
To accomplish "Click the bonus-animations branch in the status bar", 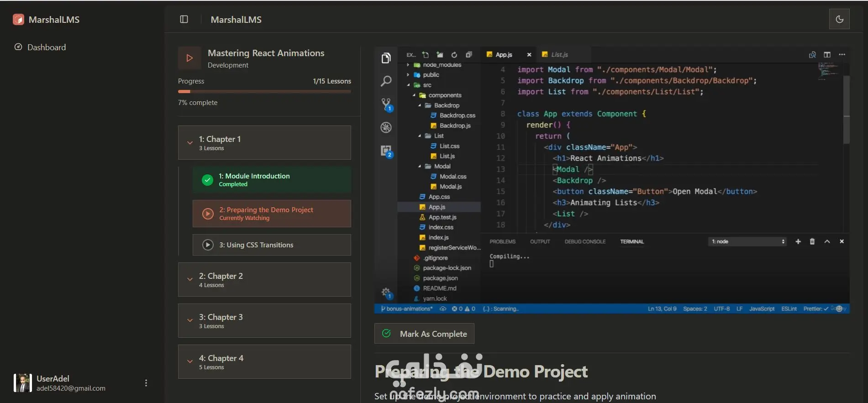I will point(407,309).
